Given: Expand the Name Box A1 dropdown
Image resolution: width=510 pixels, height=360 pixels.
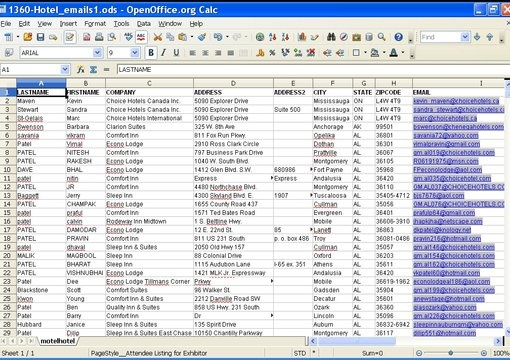Looking at the screenshot, I should tap(65, 69).
